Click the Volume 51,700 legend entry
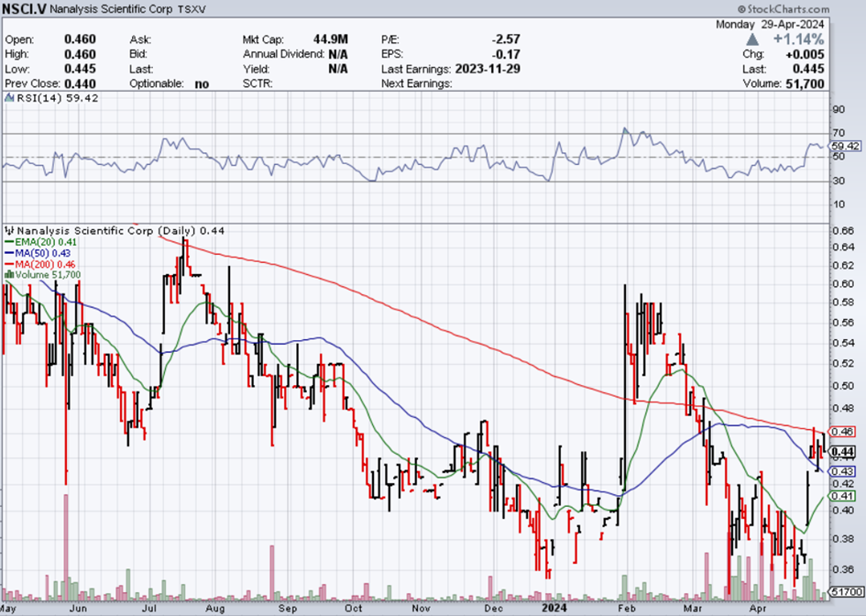 [x=48, y=275]
